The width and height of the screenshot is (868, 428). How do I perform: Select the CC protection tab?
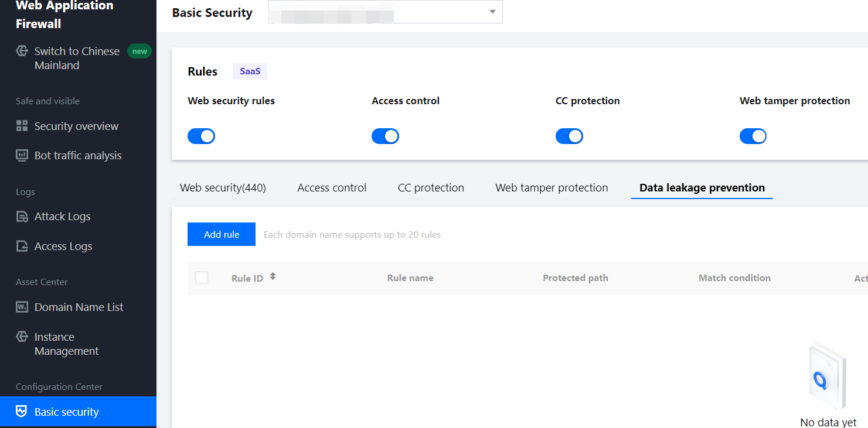[431, 188]
